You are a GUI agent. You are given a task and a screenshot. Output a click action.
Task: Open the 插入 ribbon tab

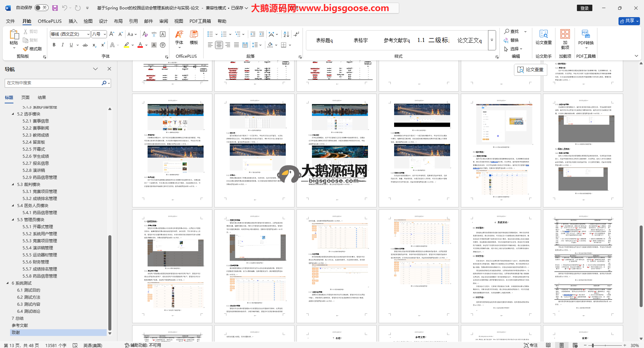73,21
